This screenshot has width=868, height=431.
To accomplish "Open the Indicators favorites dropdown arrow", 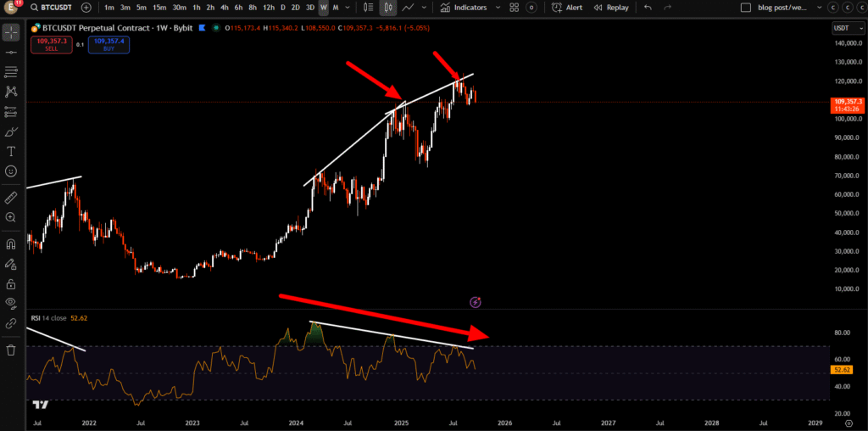I will [498, 8].
